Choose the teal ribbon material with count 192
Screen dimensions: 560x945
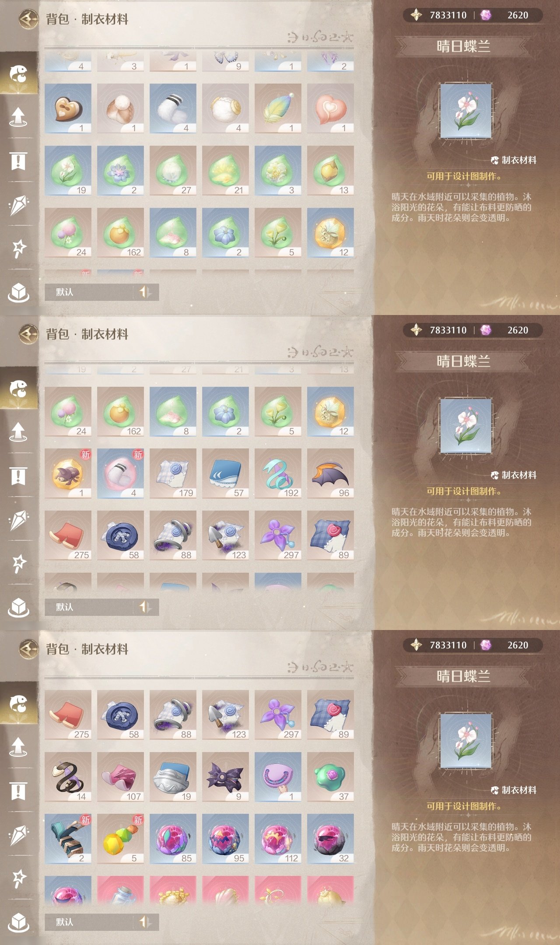pyautogui.click(x=278, y=473)
